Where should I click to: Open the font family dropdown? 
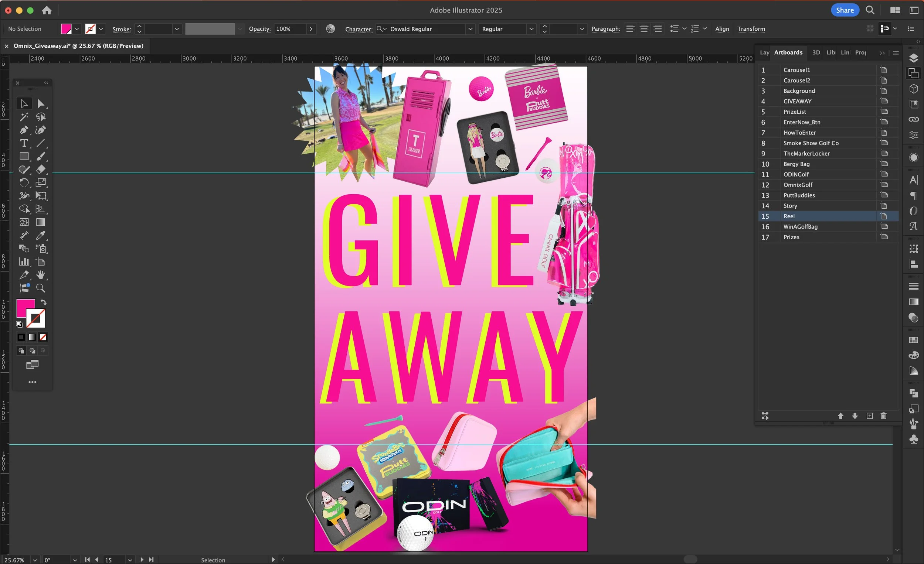pyautogui.click(x=470, y=29)
